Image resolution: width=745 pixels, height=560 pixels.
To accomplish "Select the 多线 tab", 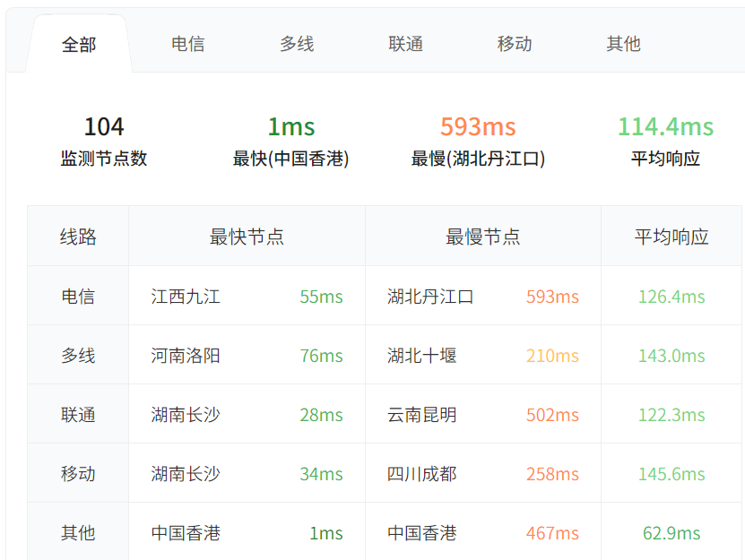I will point(297,44).
